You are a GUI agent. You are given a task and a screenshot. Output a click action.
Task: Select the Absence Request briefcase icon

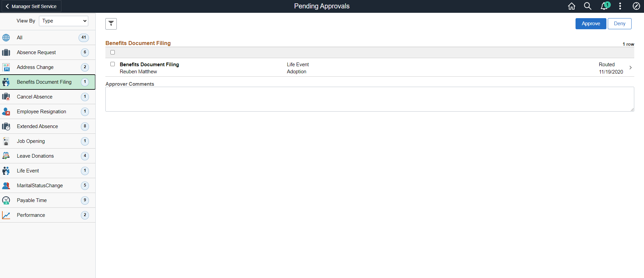(x=6, y=52)
